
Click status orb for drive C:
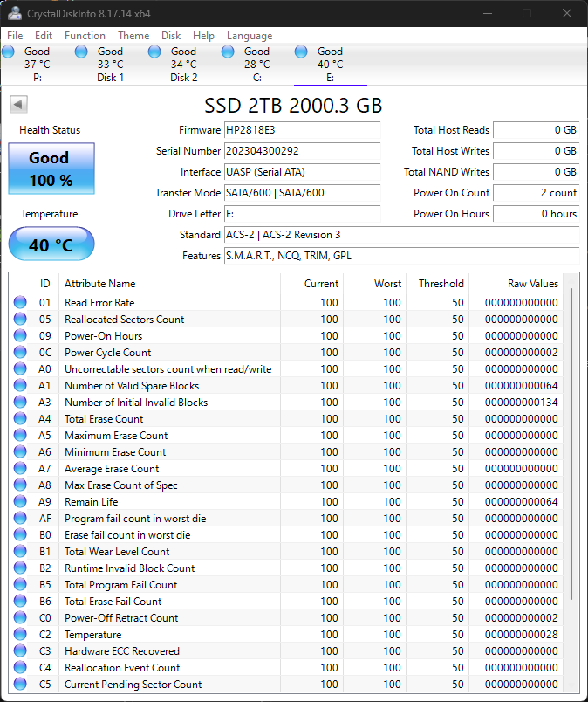point(228,52)
